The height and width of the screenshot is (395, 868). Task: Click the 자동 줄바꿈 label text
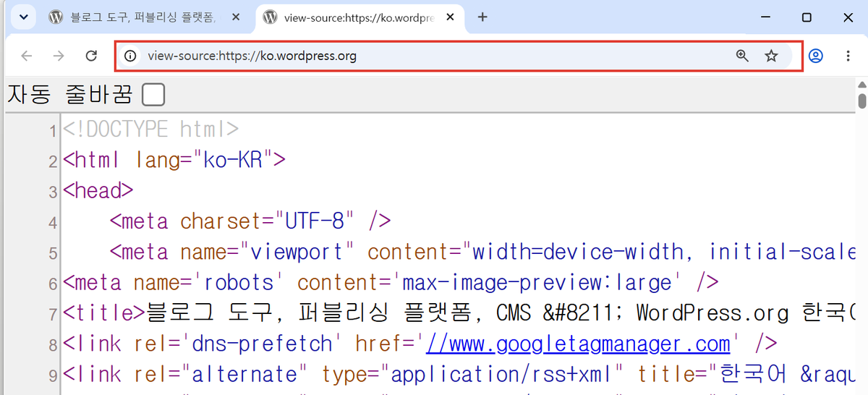click(70, 95)
